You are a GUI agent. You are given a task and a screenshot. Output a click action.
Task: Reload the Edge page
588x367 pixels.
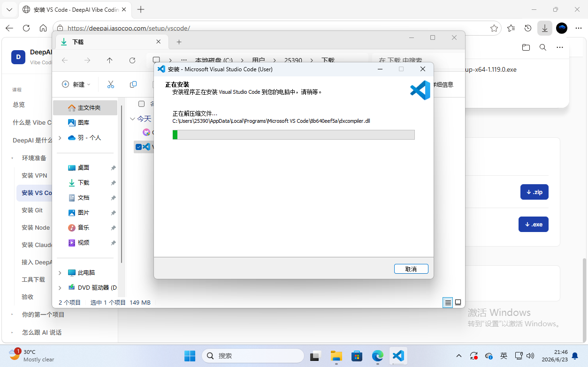coord(26,28)
